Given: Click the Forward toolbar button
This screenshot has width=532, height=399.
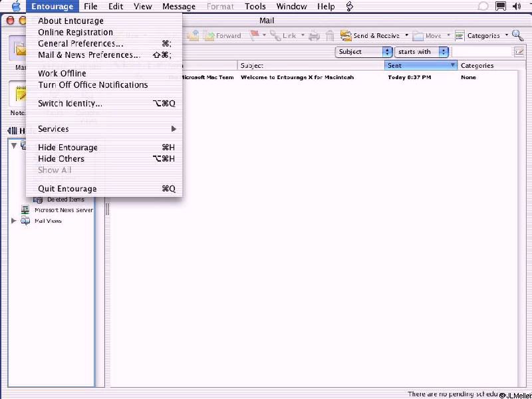Looking at the screenshot, I should [x=222, y=36].
